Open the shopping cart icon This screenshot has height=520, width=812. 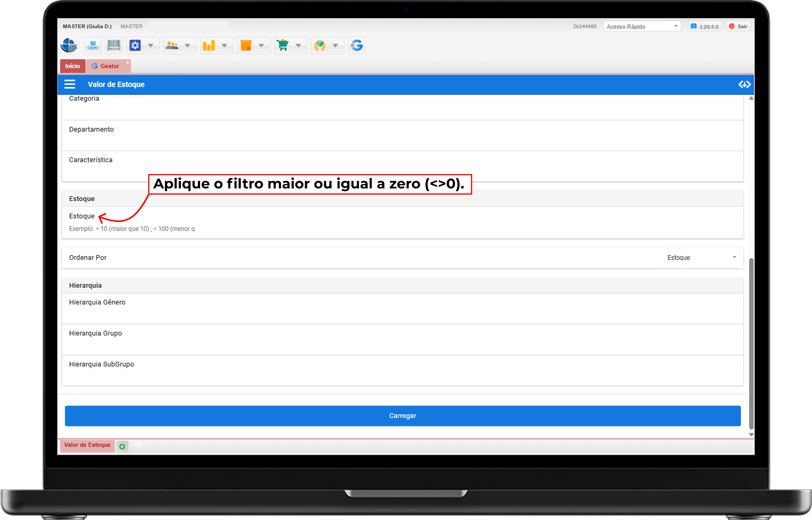[283, 46]
